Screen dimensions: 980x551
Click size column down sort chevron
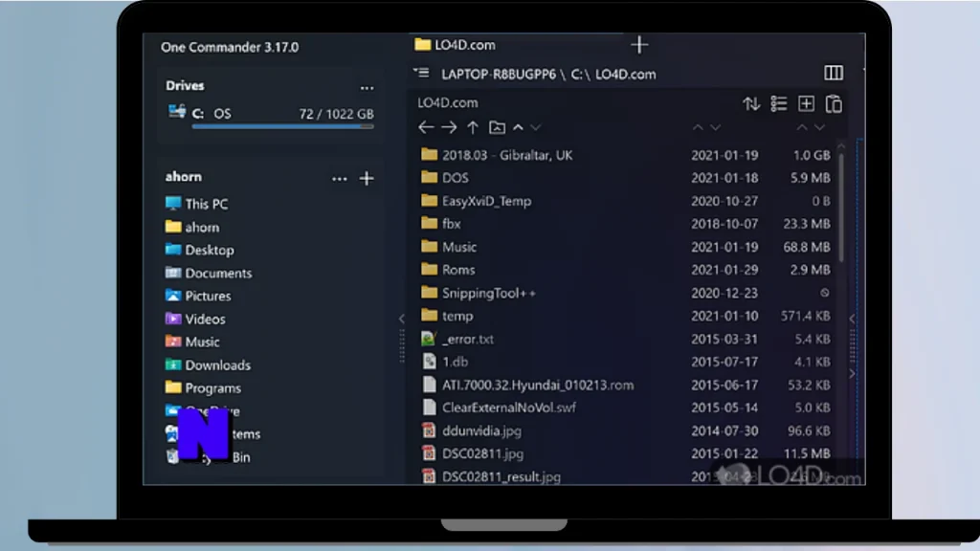coord(819,127)
